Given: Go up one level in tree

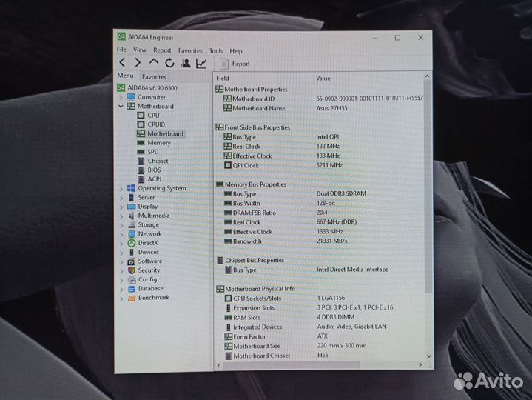Looking at the screenshot, I should point(154,62).
